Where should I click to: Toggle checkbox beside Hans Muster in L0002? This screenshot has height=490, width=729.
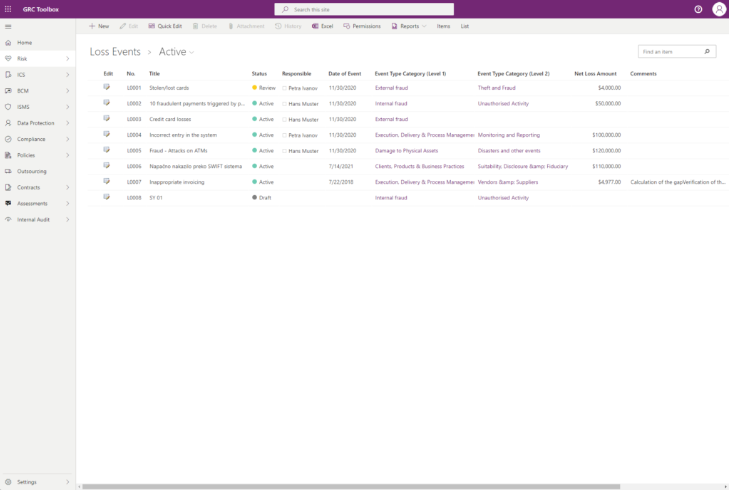coord(285,104)
